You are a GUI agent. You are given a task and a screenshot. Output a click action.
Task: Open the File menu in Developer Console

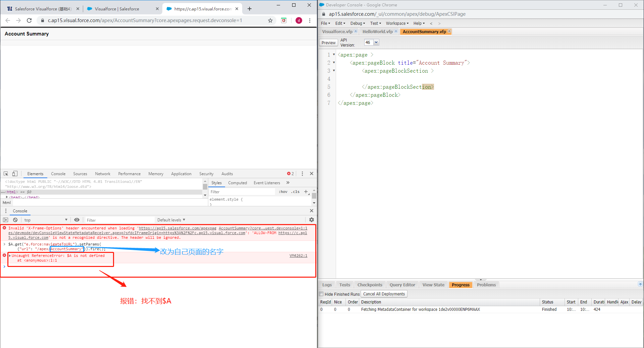pos(325,23)
